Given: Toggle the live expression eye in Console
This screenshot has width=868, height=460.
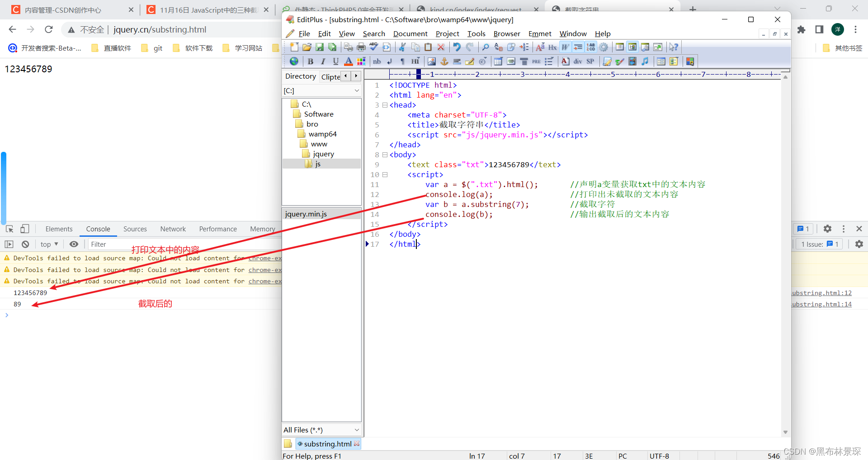Looking at the screenshot, I should click(x=74, y=244).
